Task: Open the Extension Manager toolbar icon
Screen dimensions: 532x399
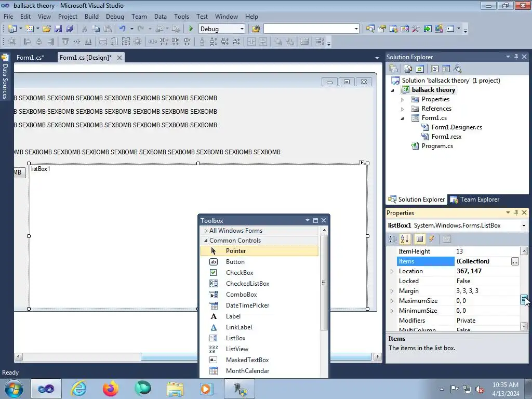Action: click(x=438, y=29)
